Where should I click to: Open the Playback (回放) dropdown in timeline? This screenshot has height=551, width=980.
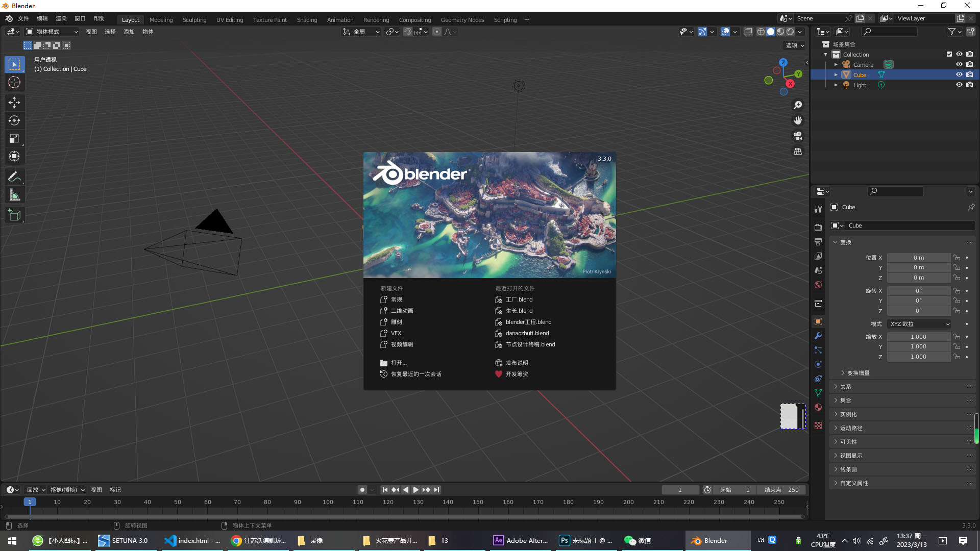point(36,490)
